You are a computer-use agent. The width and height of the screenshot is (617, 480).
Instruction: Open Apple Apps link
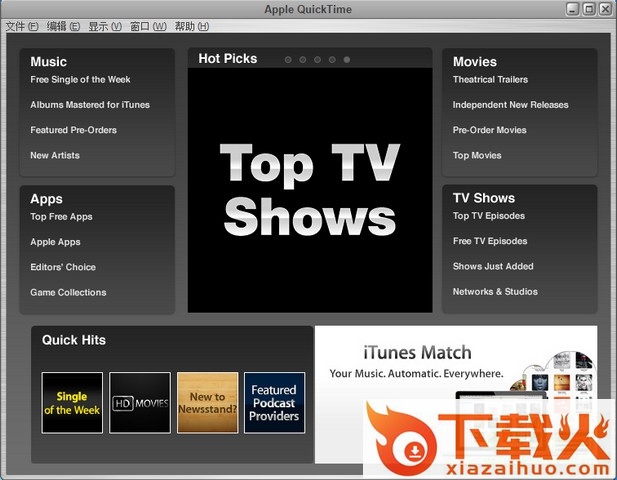(x=55, y=242)
